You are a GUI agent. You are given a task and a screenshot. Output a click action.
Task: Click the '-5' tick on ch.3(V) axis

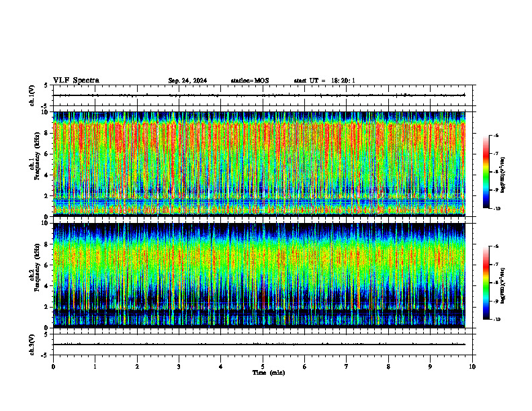[x=44, y=355]
